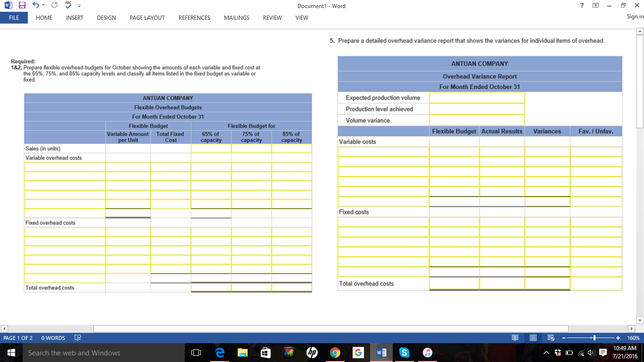The width and height of the screenshot is (644, 362).
Task: Click the Dropbox tray icon
Action: (x=557, y=353)
